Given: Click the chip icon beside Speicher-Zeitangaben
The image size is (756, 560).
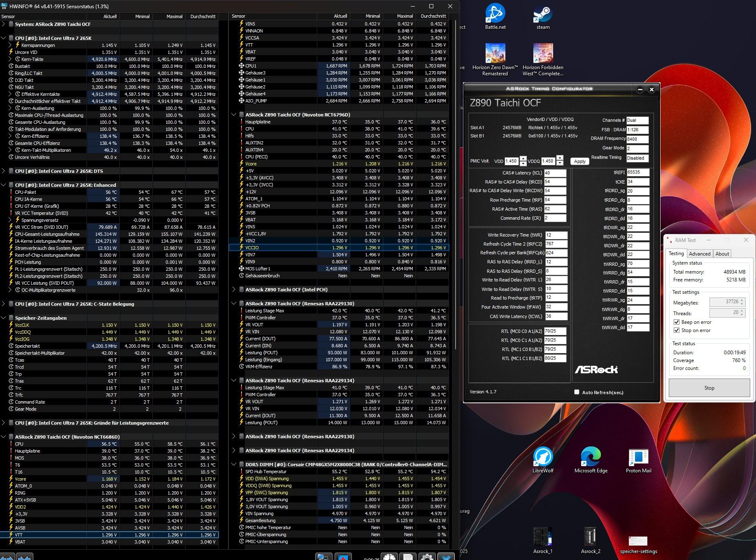Looking at the screenshot, I should pyautogui.click(x=11, y=318).
